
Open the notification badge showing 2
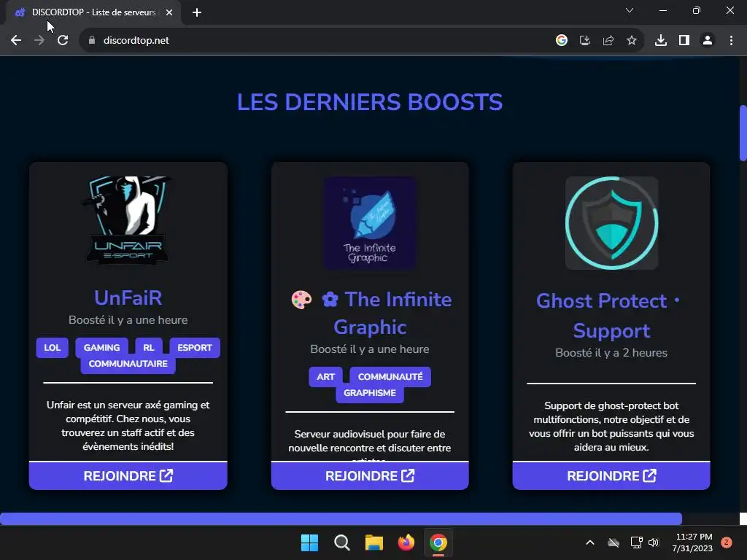point(727,542)
